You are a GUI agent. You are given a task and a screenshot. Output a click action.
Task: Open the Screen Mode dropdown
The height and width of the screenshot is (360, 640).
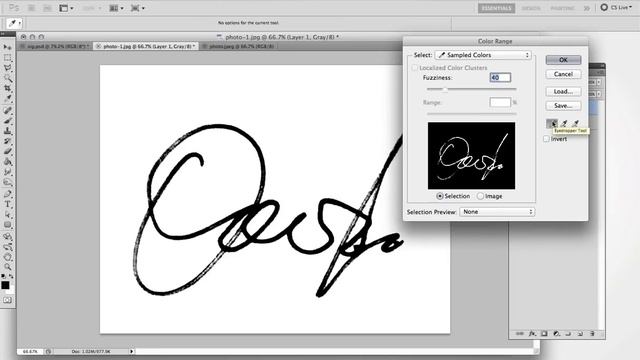[x=138, y=8]
